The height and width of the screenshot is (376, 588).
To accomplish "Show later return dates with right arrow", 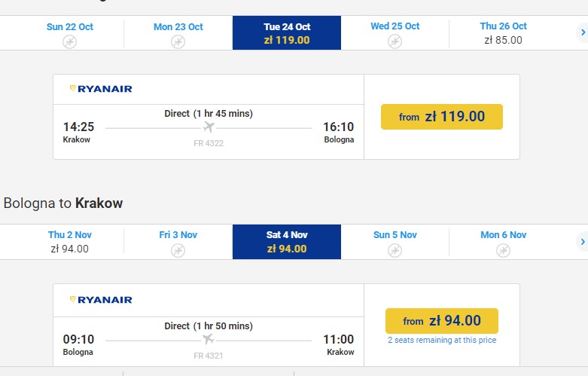I will tap(582, 242).
